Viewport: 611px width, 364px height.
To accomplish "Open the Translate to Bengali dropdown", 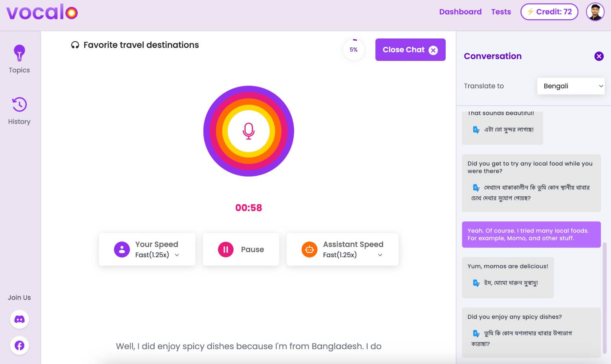I will point(571,86).
